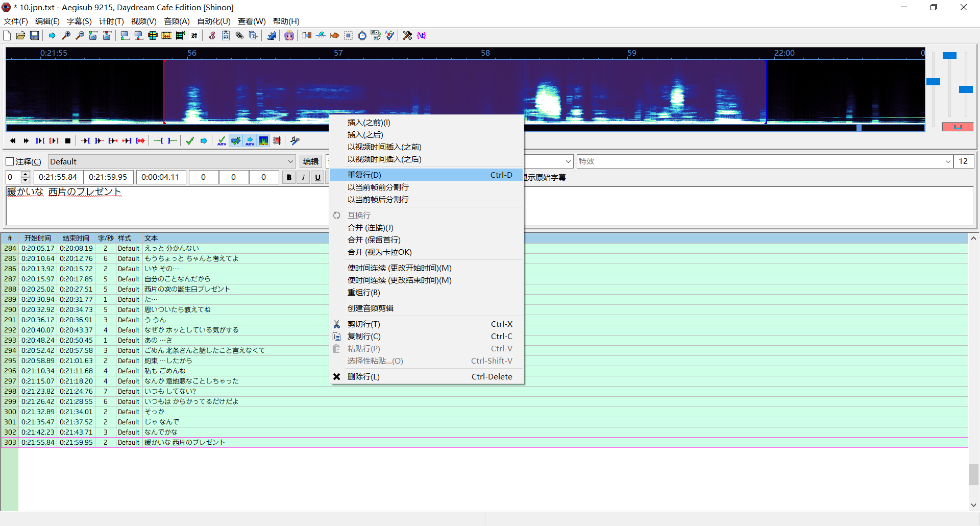Click the jump video to time arrow

coord(52,35)
